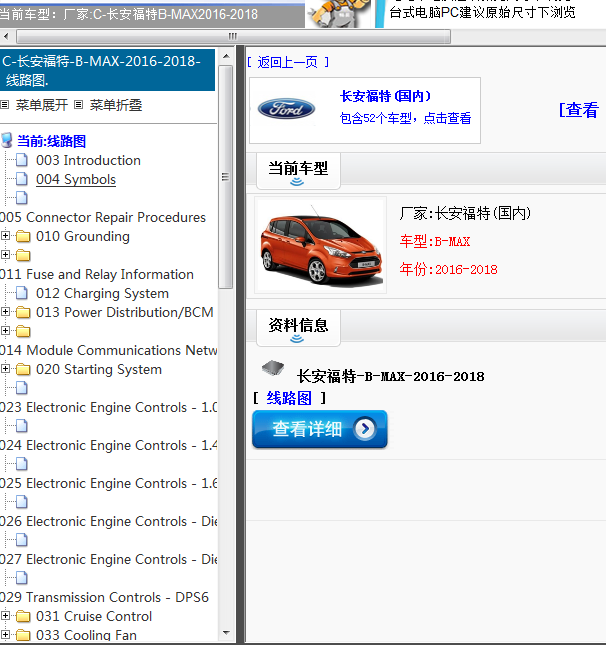Screen dimensions: 606x645
Task: Click document icon beside 004 Symbols
Action: coord(22,179)
